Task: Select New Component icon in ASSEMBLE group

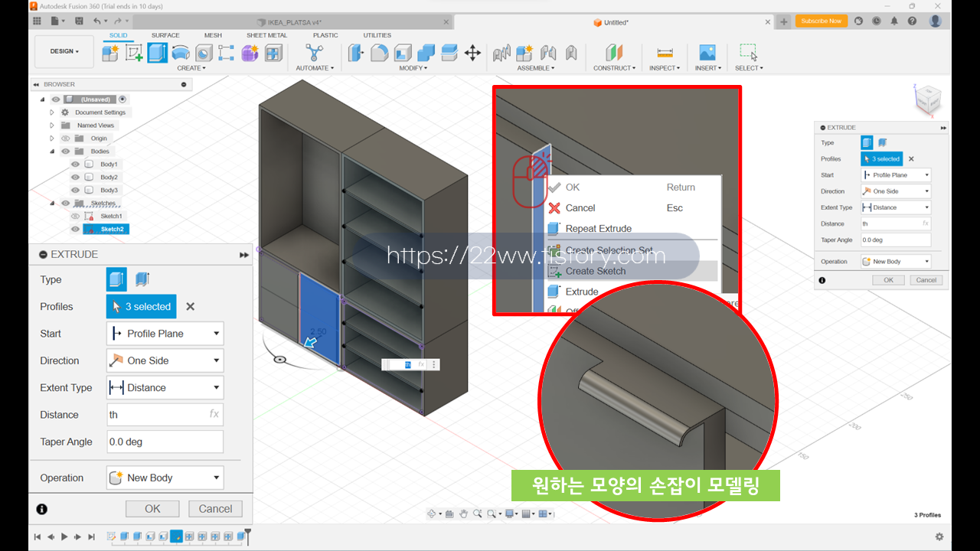Action: [524, 53]
